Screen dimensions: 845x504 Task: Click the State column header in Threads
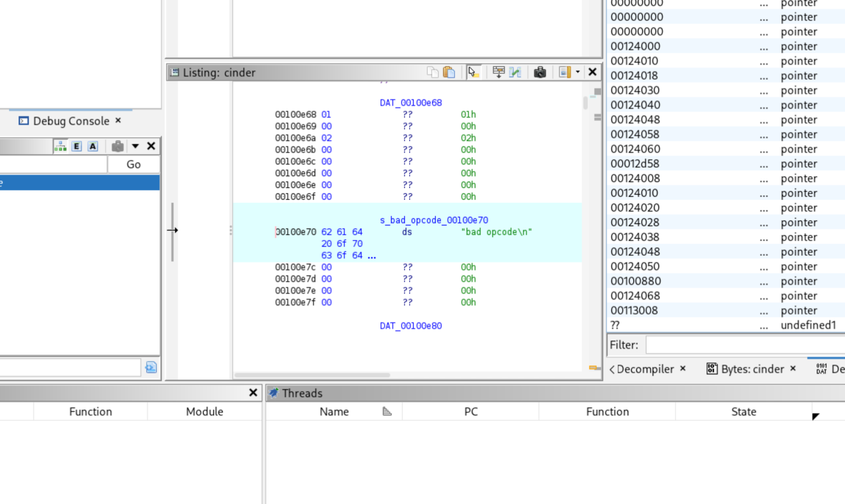[x=744, y=412]
